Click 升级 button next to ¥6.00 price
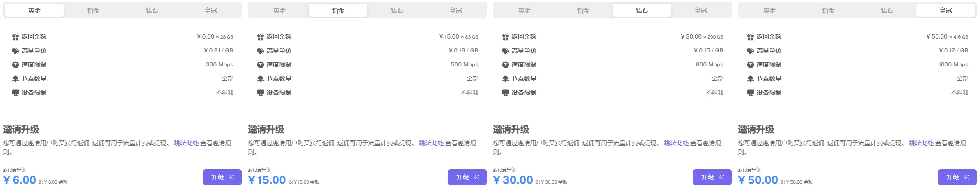The height and width of the screenshot is (187, 980). pos(222,177)
